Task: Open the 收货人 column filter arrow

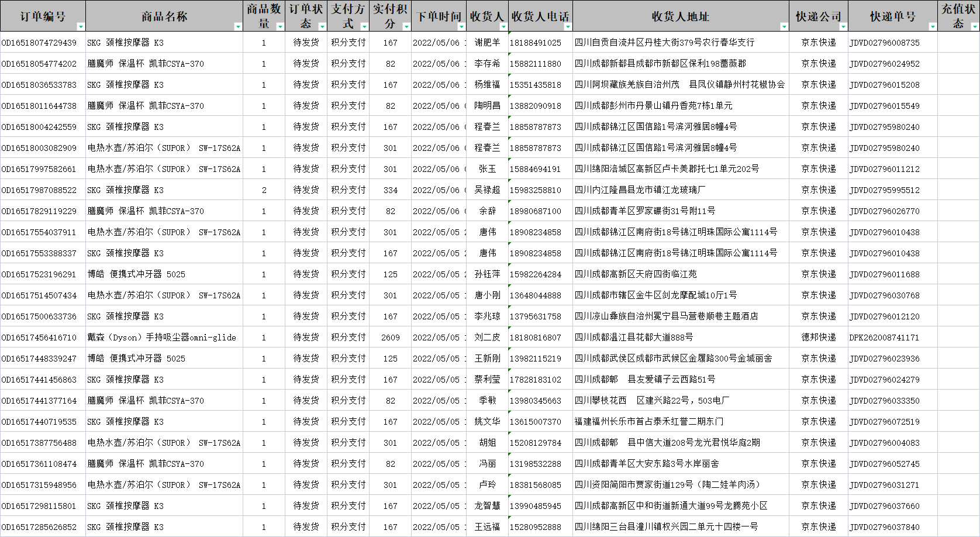Action: pos(503,27)
